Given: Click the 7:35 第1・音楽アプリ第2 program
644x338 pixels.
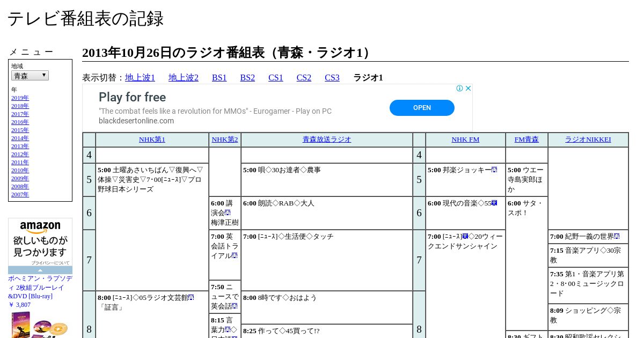Looking at the screenshot, I should (588, 285).
